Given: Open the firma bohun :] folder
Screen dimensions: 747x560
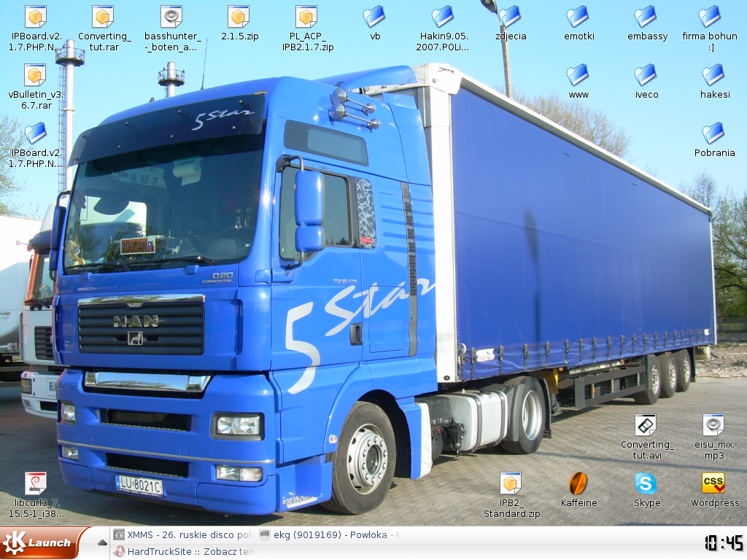Looking at the screenshot, I should click(x=710, y=17).
